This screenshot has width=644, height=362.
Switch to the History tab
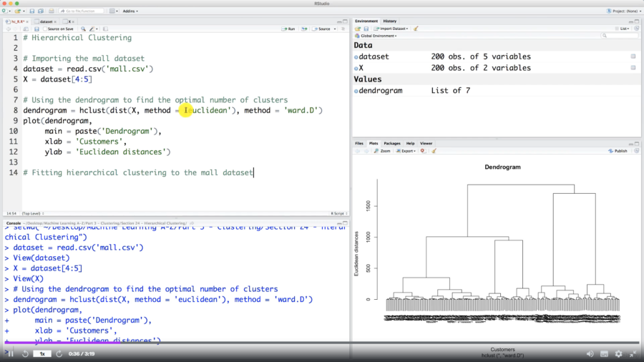pos(389,21)
